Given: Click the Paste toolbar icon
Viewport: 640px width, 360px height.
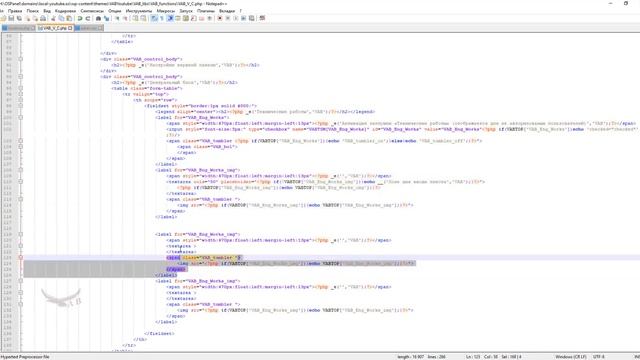Looking at the screenshot, I should click(x=69, y=18).
